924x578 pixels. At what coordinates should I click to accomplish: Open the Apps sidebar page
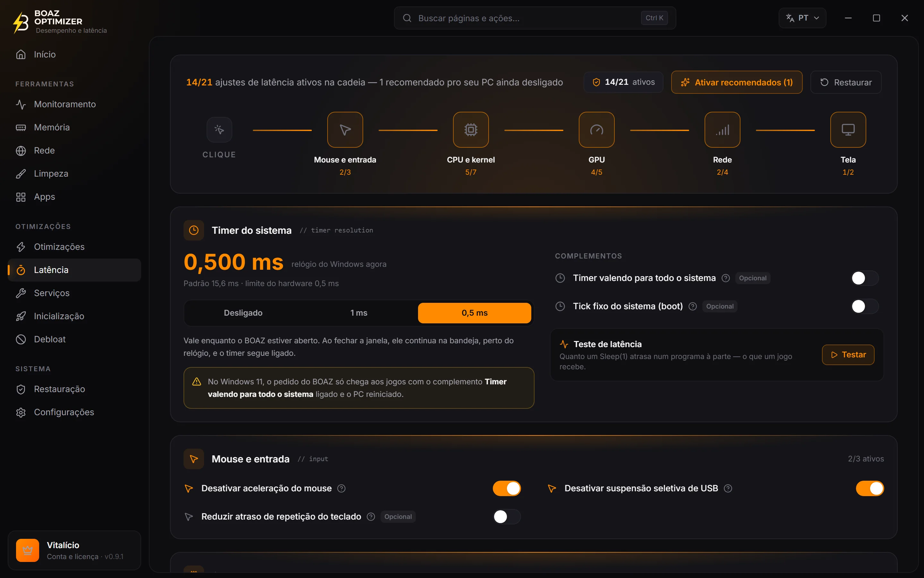[74, 197]
